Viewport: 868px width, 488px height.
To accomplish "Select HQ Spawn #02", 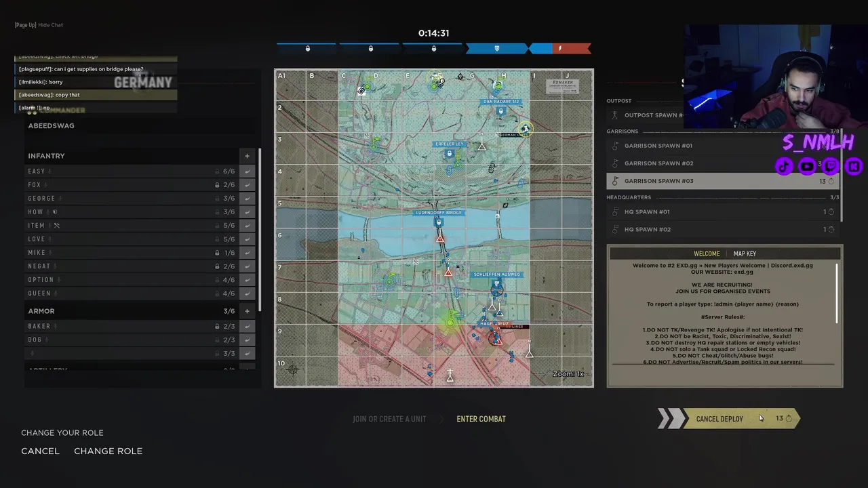I will (722, 229).
